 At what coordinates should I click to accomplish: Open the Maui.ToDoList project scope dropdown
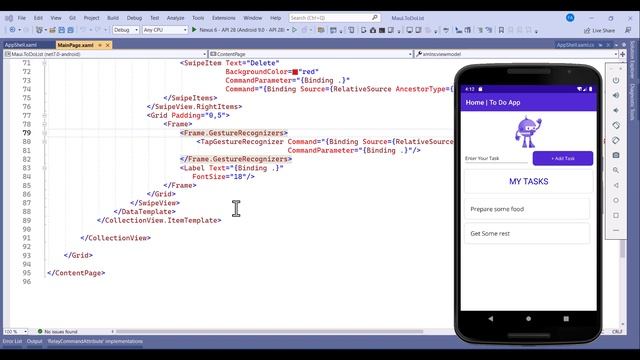point(106,54)
